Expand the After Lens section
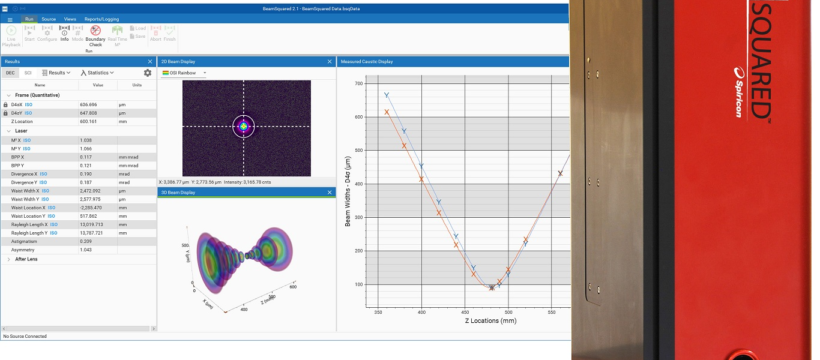The image size is (820, 360). coord(9,259)
